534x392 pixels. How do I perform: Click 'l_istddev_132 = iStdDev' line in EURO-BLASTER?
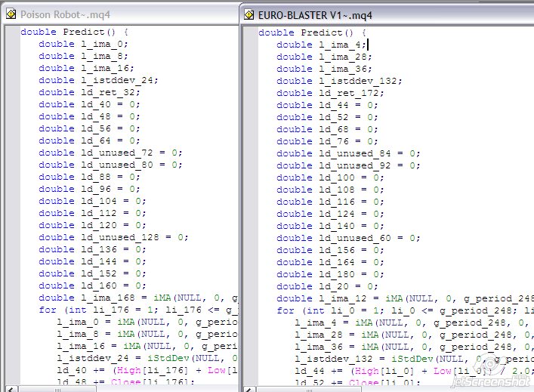pos(414,360)
